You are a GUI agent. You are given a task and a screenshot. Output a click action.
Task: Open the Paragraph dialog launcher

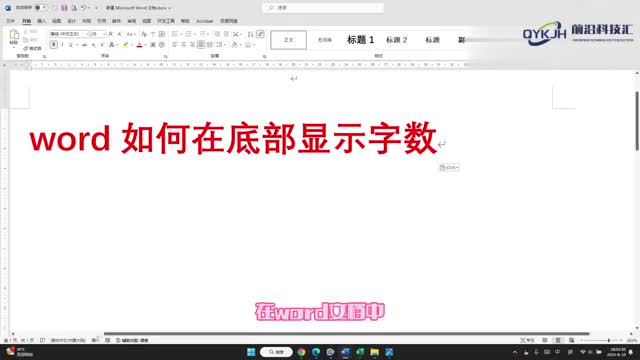click(264, 56)
